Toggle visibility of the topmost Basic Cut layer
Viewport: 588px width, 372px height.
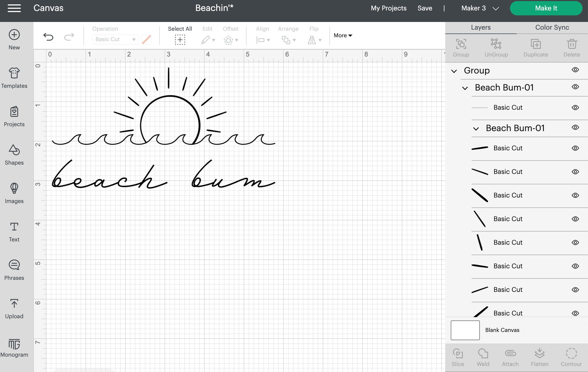[575, 107]
